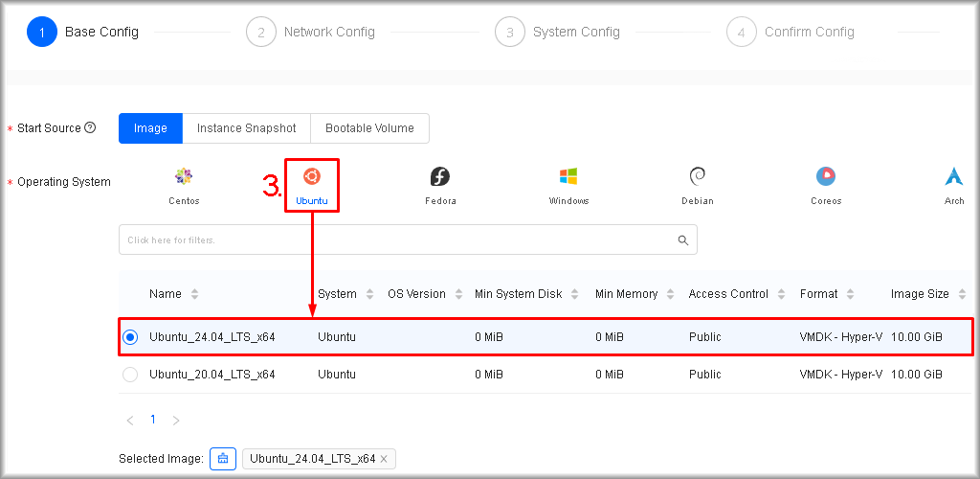Click the Start Source help question icon
The image size is (980, 479).
point(90,127)
